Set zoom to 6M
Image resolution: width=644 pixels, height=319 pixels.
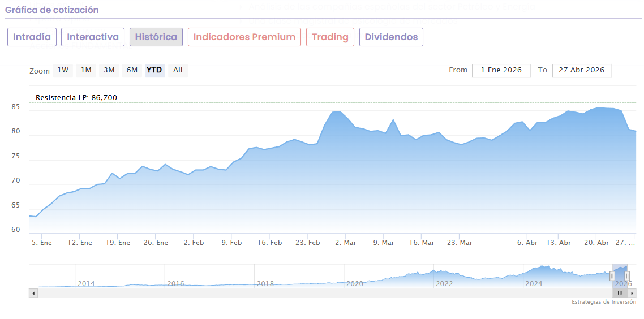click(x=132, y=70)
